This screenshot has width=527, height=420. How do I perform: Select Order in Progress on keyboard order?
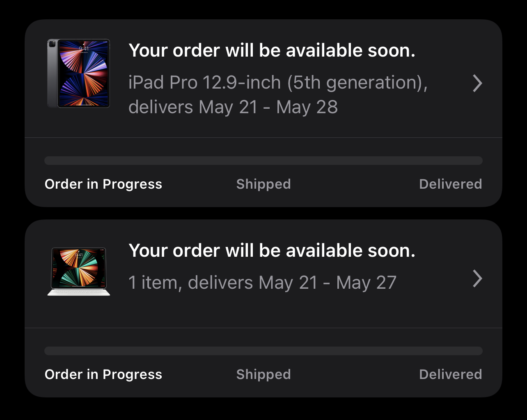coord(103,374)
